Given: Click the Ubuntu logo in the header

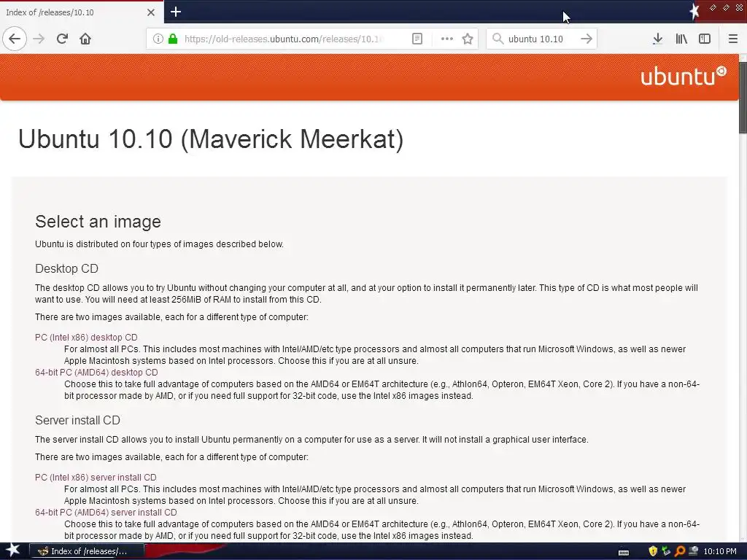Looking at the screenshot, I should (683, 76).
